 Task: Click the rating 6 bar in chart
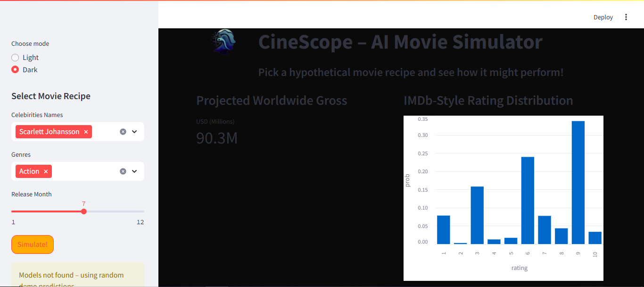tap(528, 201)
